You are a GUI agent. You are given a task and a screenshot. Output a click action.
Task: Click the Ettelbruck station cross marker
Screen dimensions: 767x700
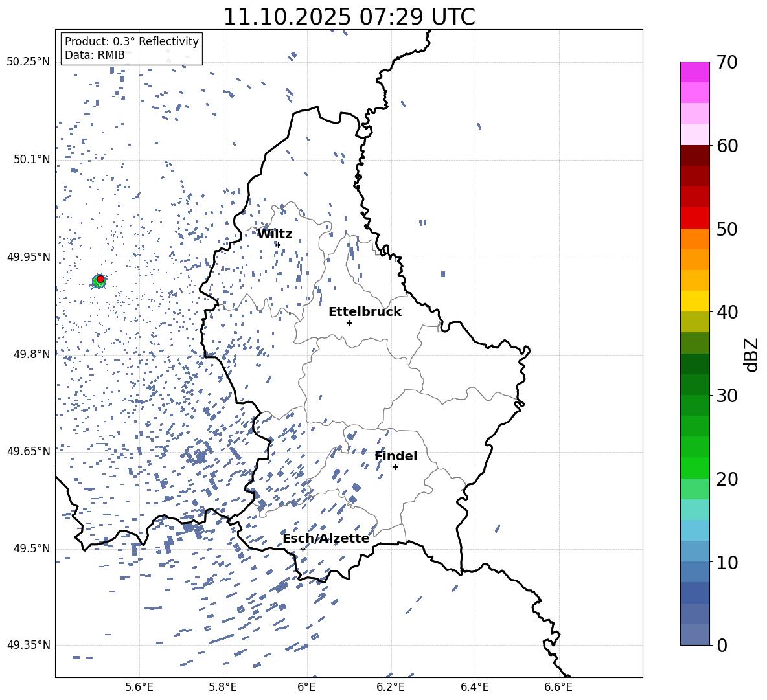349,322
